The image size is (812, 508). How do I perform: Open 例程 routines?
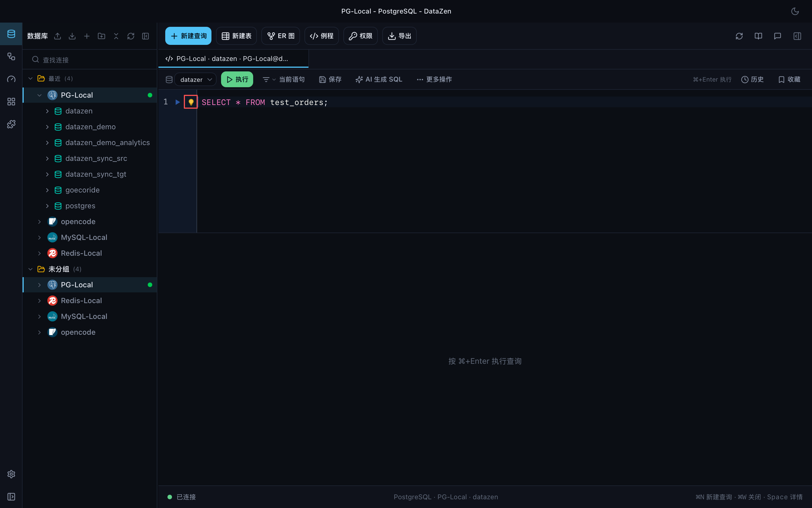321,36
